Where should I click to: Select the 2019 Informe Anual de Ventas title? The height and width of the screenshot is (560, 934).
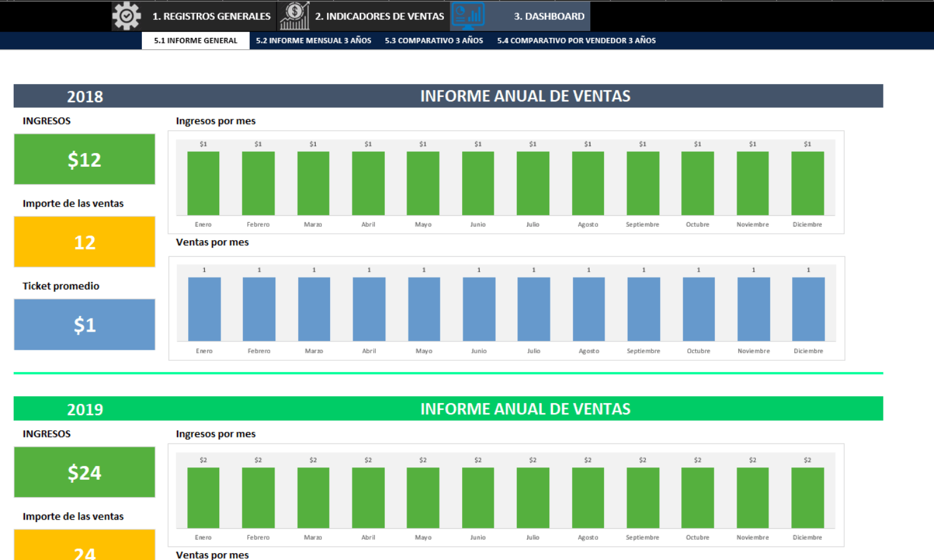tap(526, 409)
